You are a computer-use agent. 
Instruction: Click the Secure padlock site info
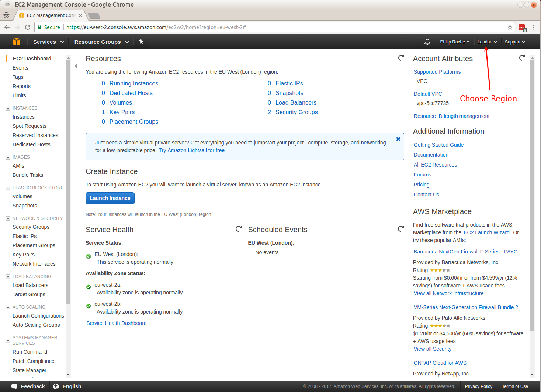pyautogui.click(x=49, y=27)
